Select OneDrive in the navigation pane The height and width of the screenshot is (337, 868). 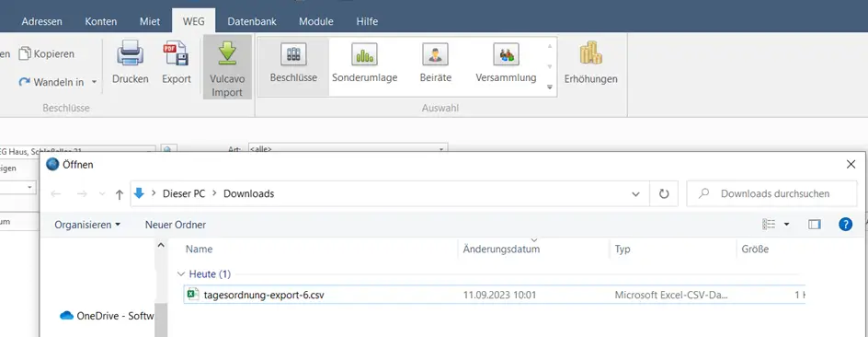pos(107,316)
